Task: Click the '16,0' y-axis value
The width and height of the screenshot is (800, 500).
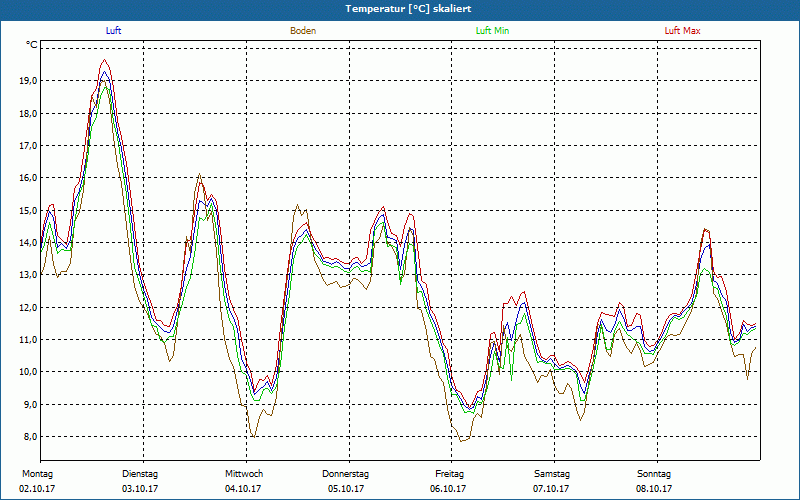Action: click(x=29, y=178)
